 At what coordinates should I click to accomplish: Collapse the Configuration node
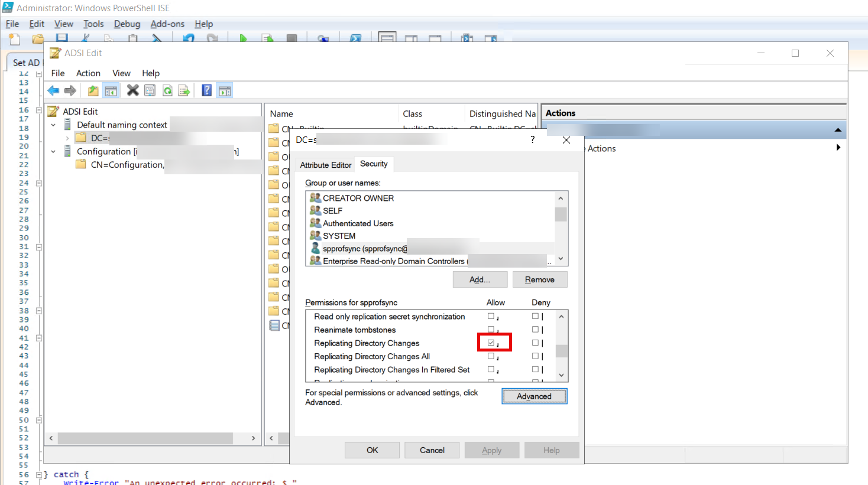(x=53, y=151)
